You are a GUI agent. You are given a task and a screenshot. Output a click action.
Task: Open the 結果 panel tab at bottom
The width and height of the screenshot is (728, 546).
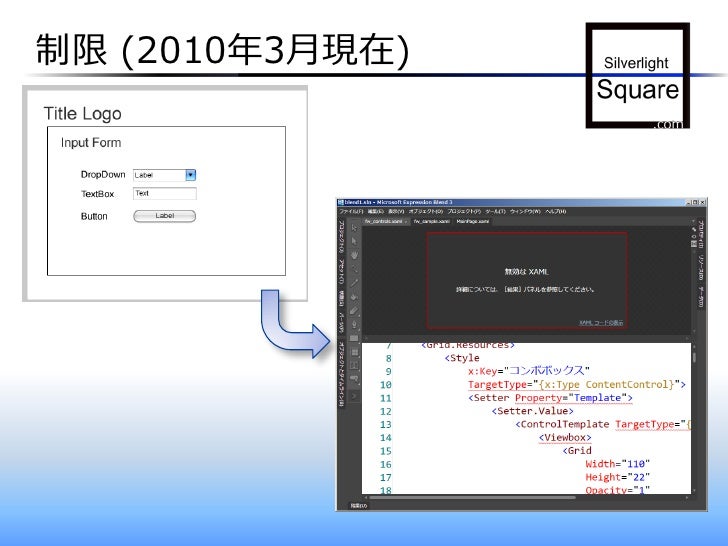[x=358, y=506]
